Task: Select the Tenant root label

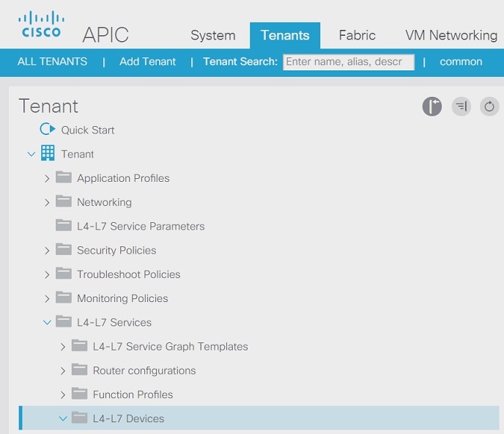Action: [x=78, y=154]
